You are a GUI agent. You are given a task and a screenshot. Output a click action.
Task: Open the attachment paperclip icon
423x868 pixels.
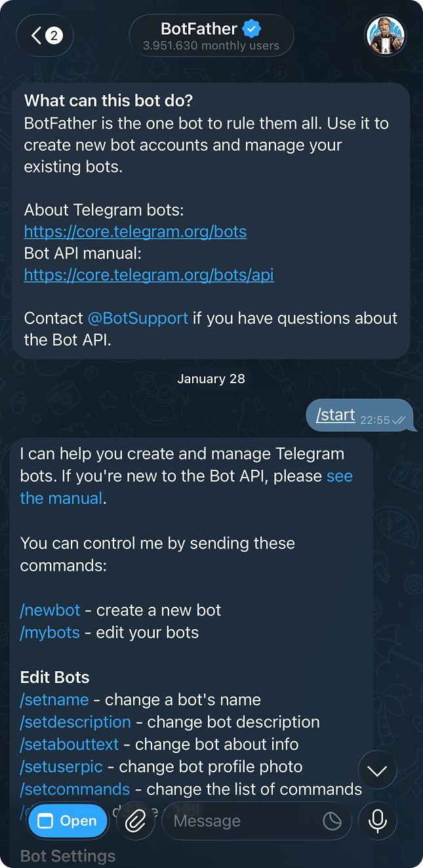tap(136, 821)
